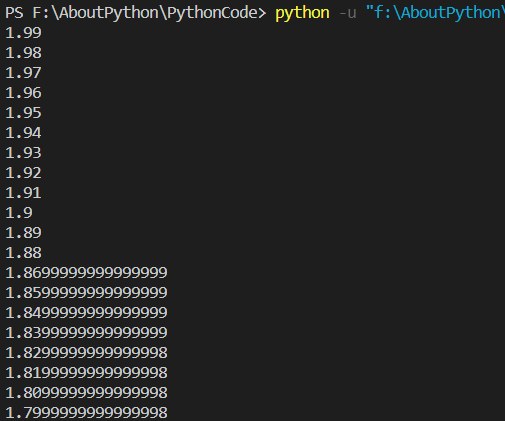Image resolution: width=505 pixels, height=421 pixels.
Task: Click output line 1.8499999999999999
Action: (x=86, y=313)
